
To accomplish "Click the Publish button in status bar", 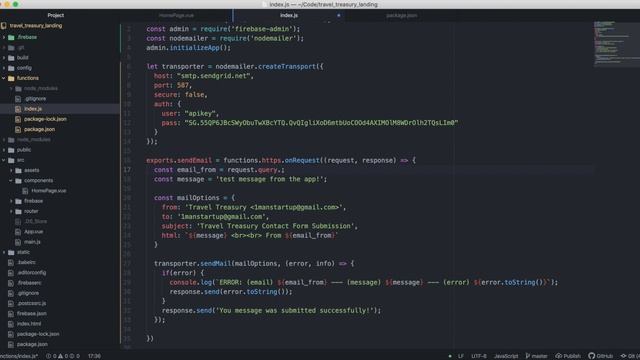I will [568, 356].
